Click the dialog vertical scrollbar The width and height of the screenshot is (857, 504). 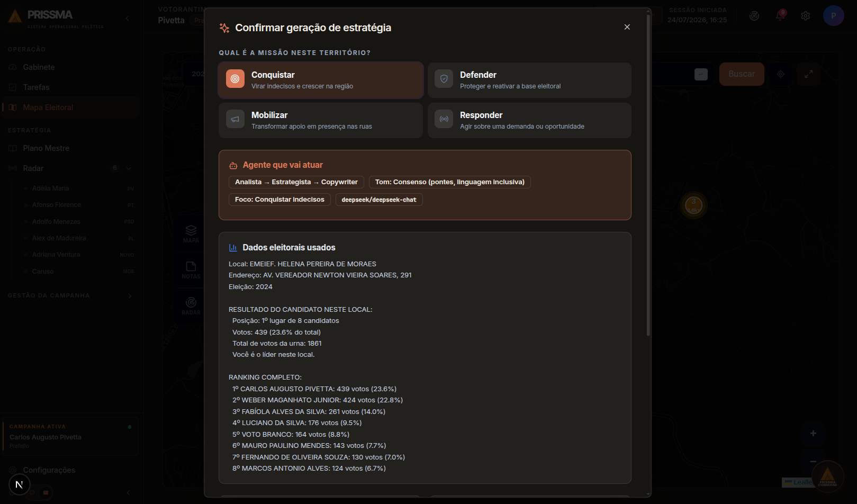point(648,175)
